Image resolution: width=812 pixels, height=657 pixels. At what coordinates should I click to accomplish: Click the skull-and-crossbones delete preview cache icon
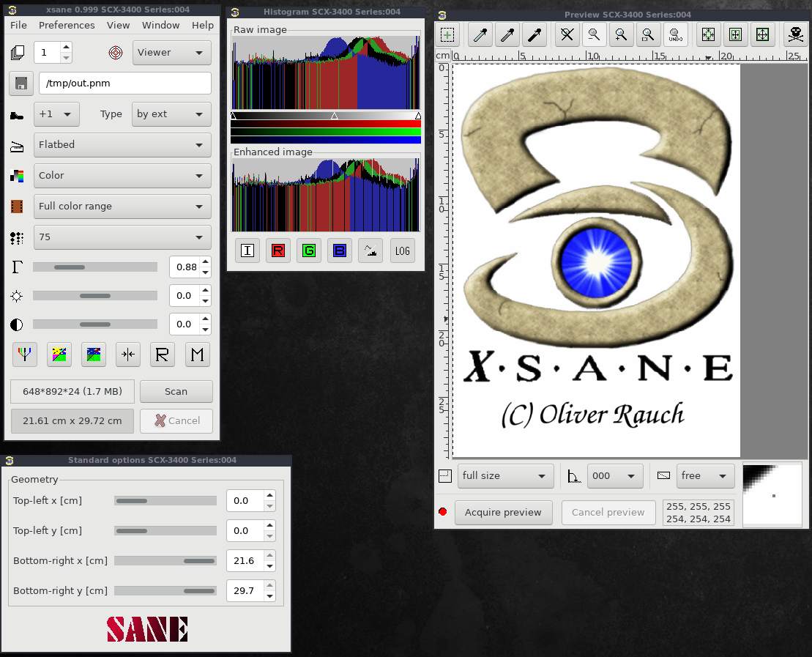click(795, 34)
